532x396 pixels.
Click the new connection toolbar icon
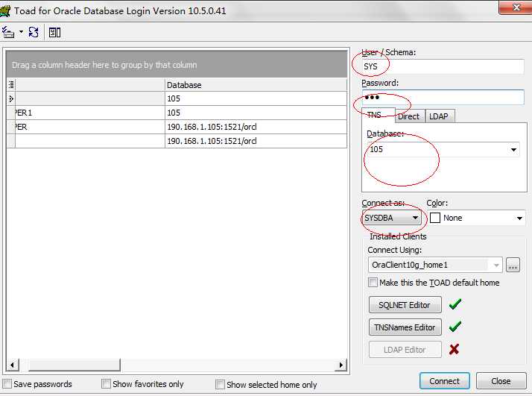[x=8, y=33]
